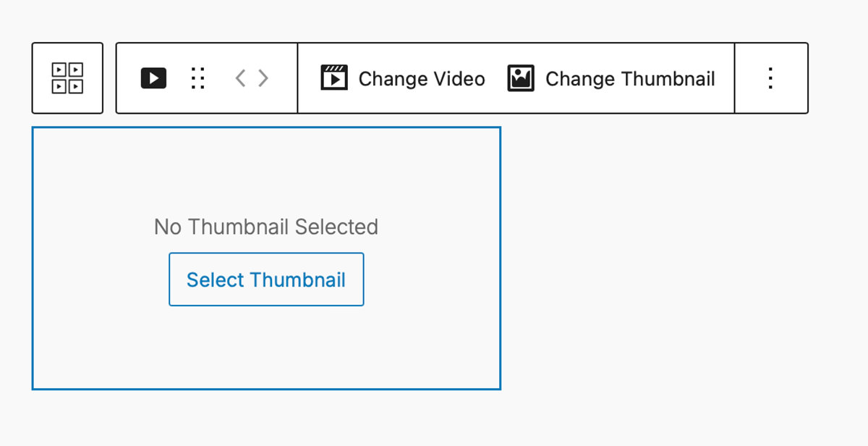Image resolution: width=868 pixels, height=446 pixels.
Task: Click blank placeholder space below Select Thumbnail button
Action: (266, 348)
